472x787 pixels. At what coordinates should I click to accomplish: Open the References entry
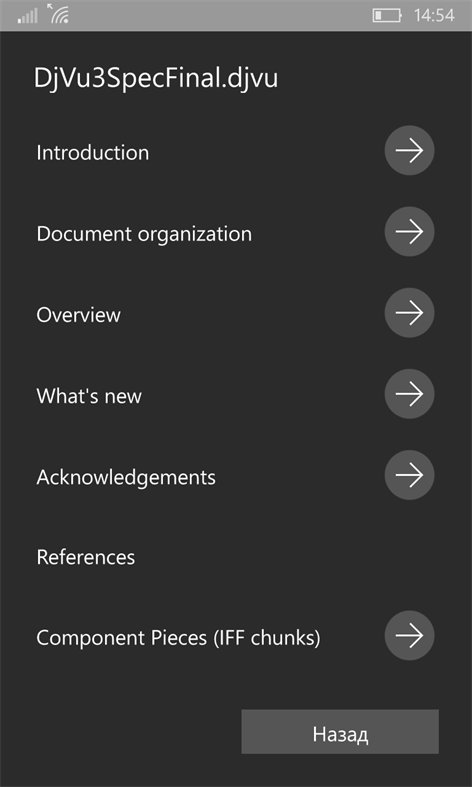pyautogui.click(x=86, y=558)
